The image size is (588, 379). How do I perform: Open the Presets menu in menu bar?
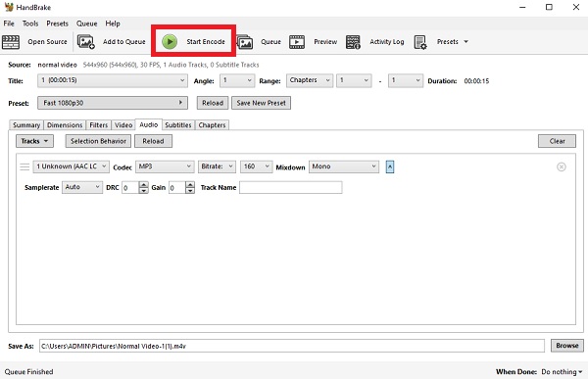click(x=58, y=24)
